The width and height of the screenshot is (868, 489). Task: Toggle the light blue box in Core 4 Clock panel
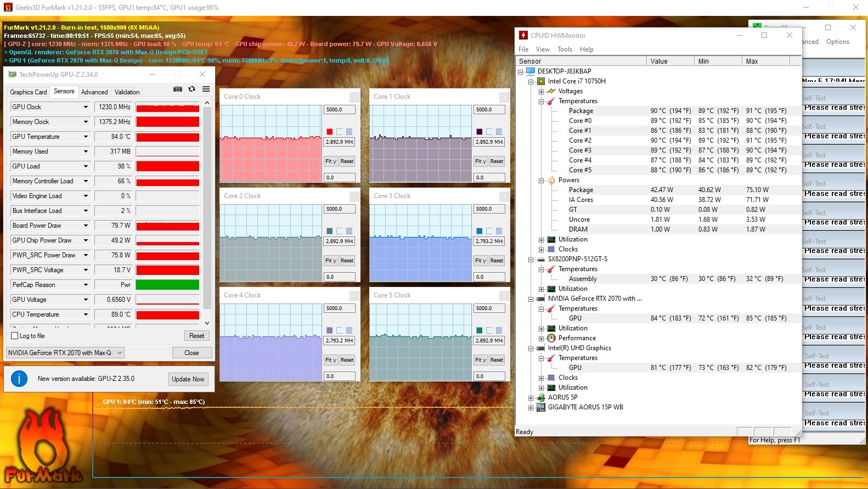coord(349,330)
